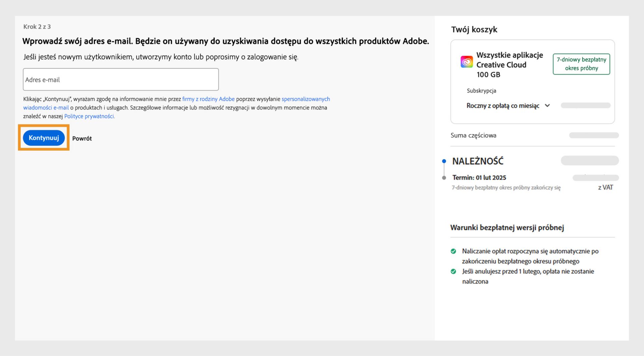Expand the 'Roczny z opłatą co miesiąc' dropdown
The width and height of the screenshot is (644, 356).
click(x=508, y=106)
